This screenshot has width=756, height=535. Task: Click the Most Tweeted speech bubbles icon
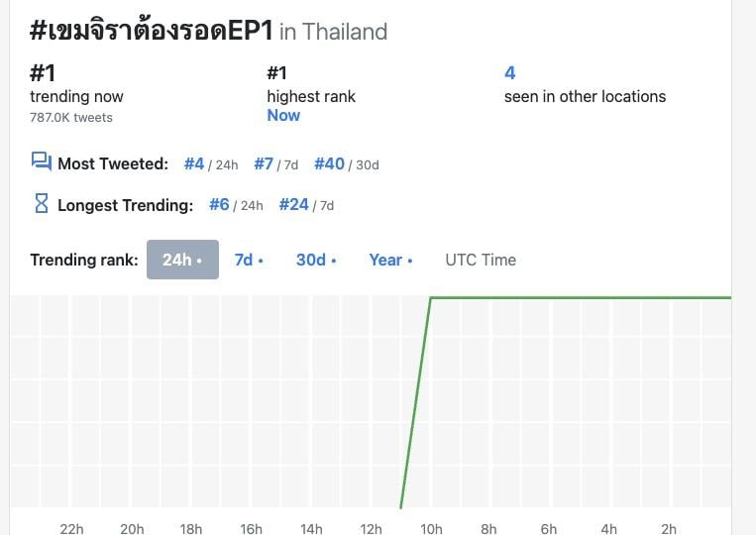pos(42,161)
